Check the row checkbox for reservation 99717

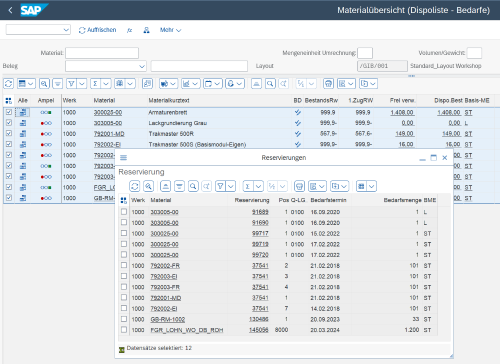[124, 233]
